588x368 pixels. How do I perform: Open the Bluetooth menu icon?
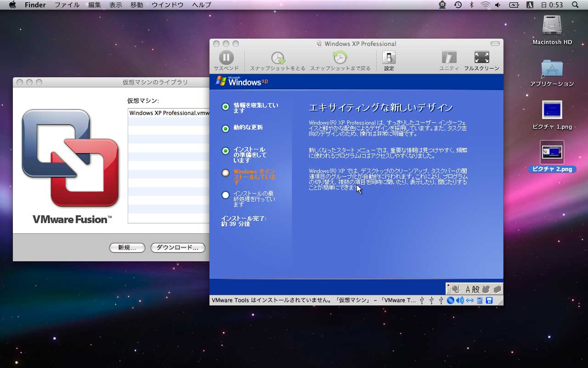[471, 5]
